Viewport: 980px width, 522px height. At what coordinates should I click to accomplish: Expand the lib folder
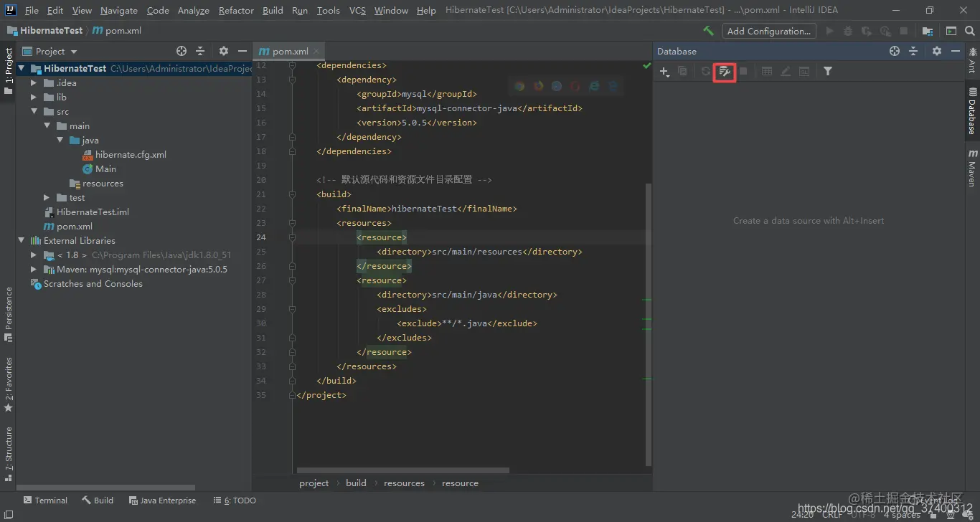tap(34, 98)
